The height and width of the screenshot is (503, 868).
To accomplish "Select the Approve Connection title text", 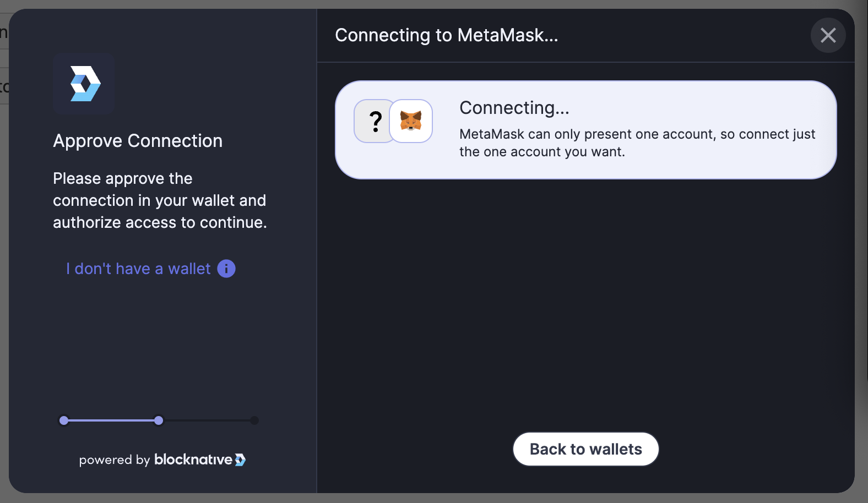I will coord(138,141).
